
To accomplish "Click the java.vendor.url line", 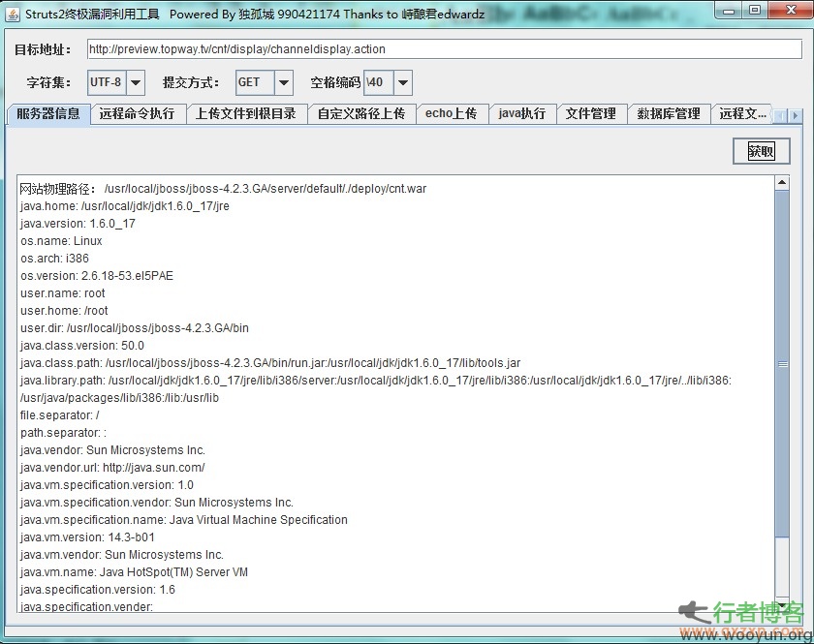I will coord(112,468).
